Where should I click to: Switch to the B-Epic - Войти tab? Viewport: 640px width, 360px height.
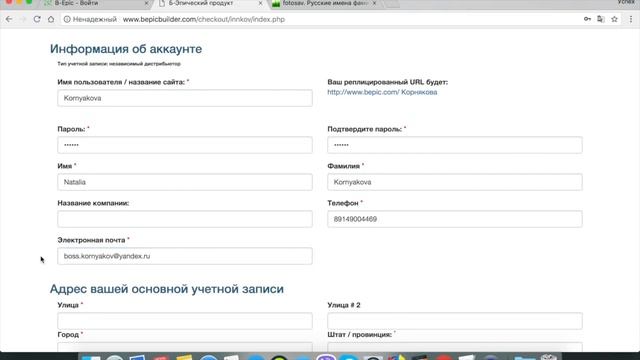(x=94, y=3)
